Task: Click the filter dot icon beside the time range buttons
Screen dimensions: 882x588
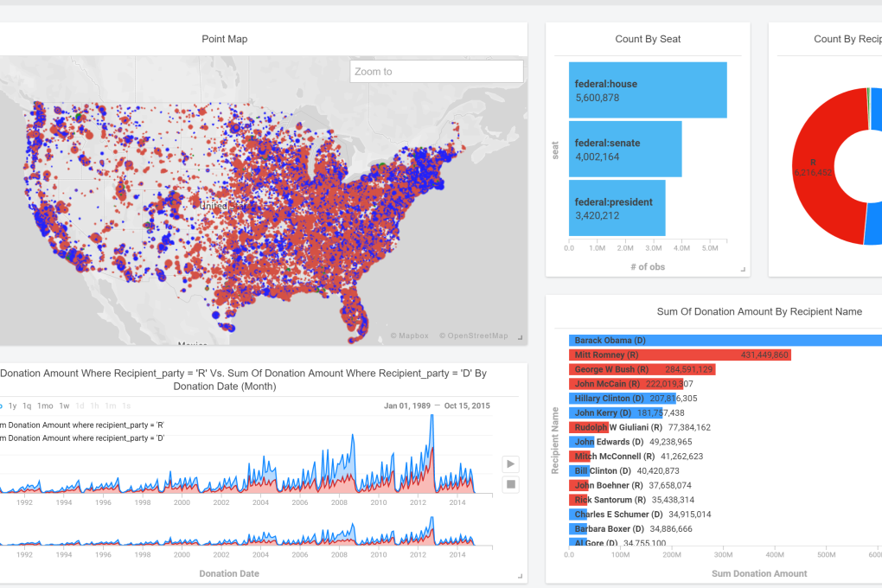Action: tap(3, 406)
